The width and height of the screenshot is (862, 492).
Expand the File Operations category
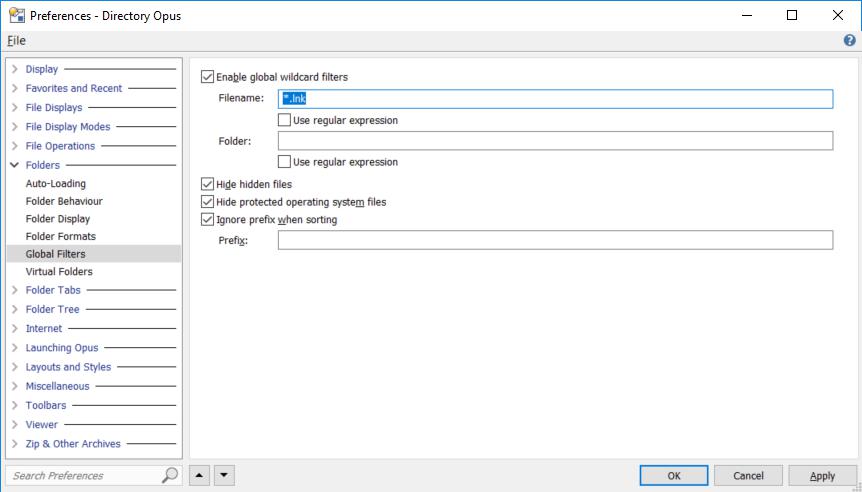[15, 146]
